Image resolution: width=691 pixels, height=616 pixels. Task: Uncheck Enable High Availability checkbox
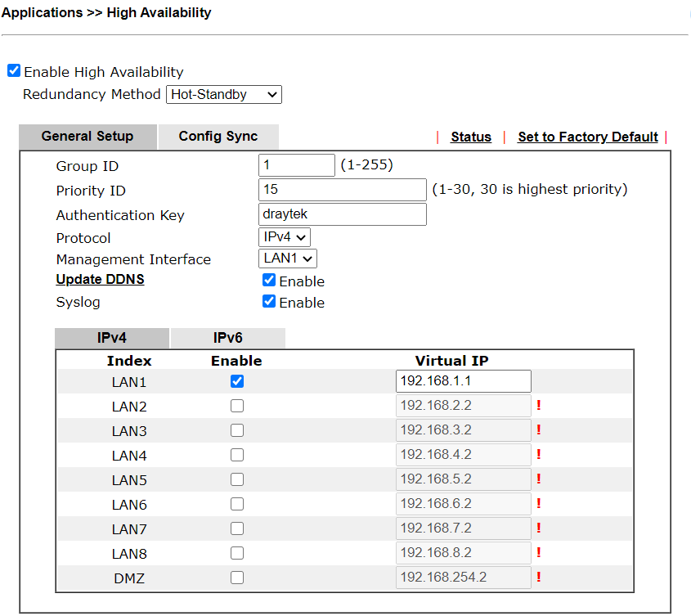tap(14, 71)
